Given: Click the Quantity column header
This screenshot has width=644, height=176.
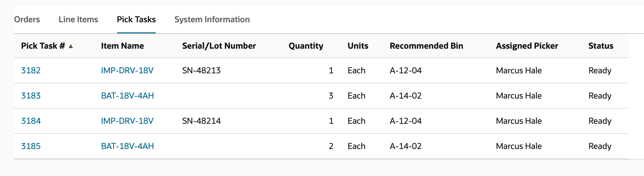Looking at the screenshot, I should [x=306, y=46].
